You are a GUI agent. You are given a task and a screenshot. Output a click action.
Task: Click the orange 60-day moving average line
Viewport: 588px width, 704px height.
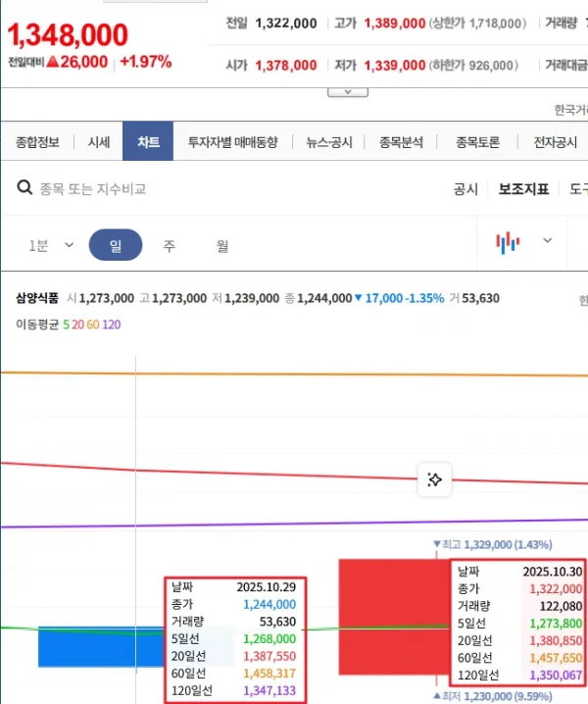(x=294, y=374)
